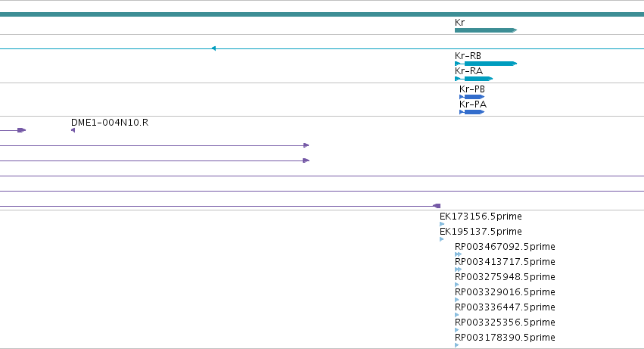Click the blue Kr-PB protein glyph
The image size is (644, 349).
472,97
